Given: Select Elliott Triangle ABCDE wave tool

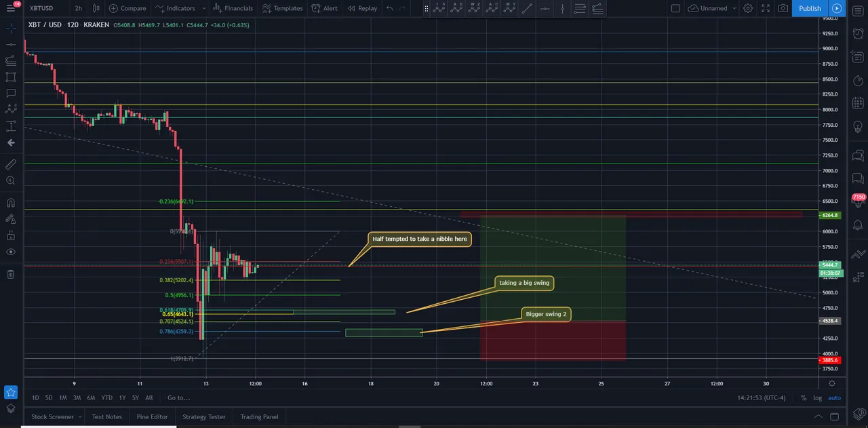Looking at the screenshot, I should 456,8.
